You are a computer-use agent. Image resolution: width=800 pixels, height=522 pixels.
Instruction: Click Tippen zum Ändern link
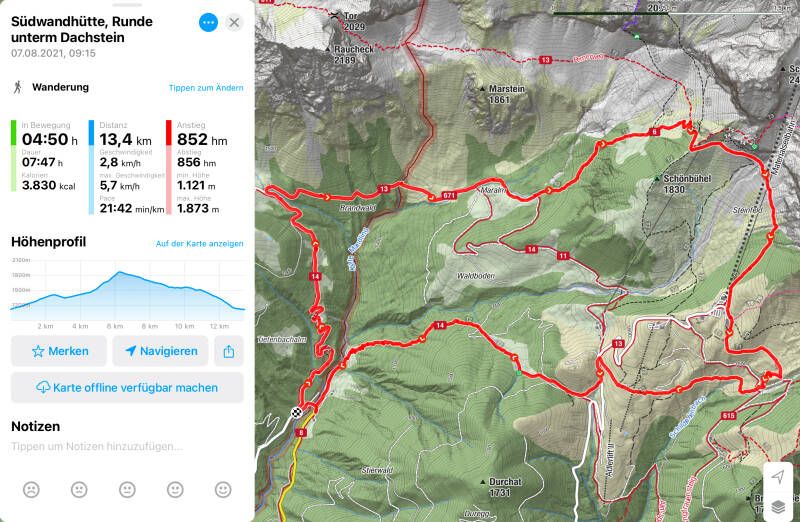tap(206, 88)
